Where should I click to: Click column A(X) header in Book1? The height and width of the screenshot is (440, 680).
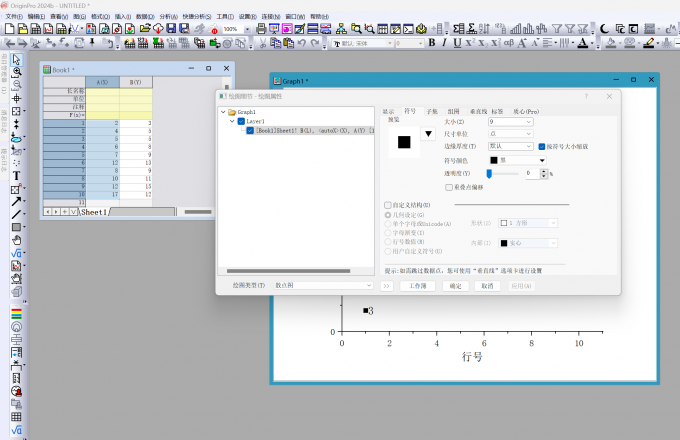coord(102,82)
